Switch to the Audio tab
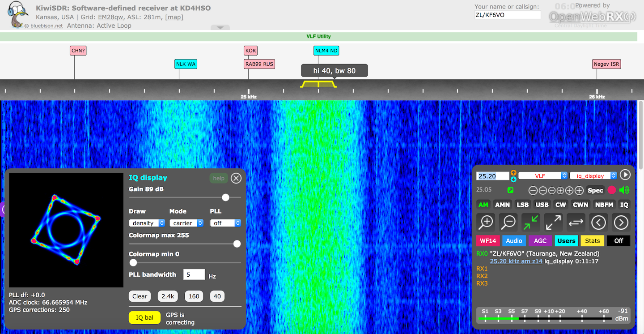The width and height of the screenshot is (644, 334). [514, 241]
